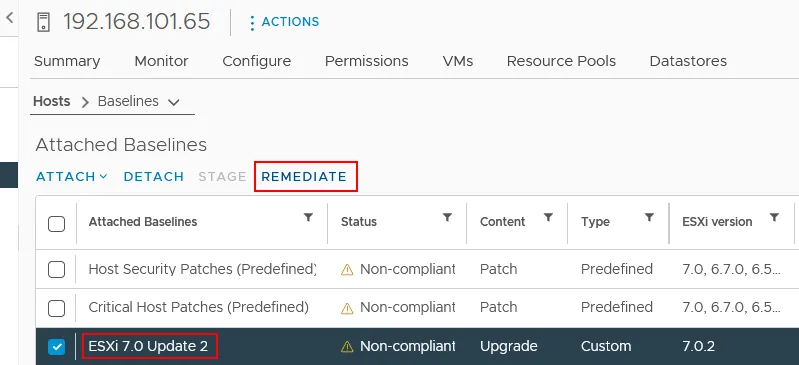The width and height of the screenshot is (799, 365).
Task: Open the Baselines dropdown chevron
Action: coord(173,102)
